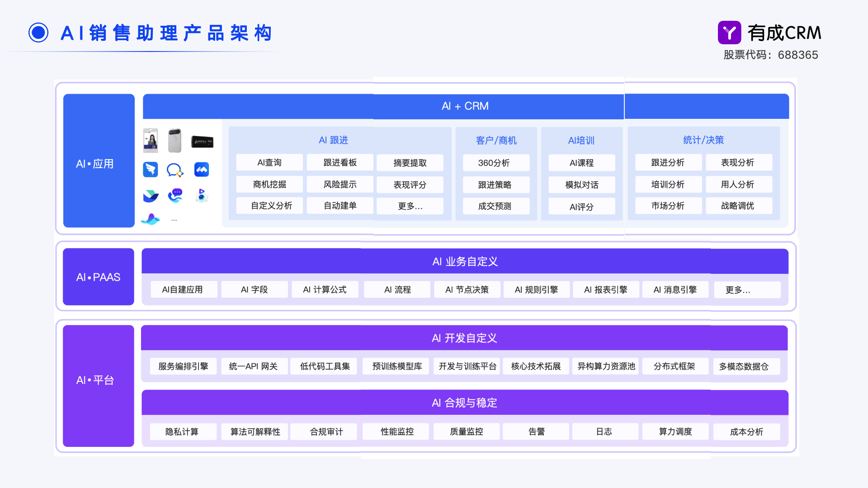Image resolution: width=868 pixels, height=488 pixels.
Task: Click the AI 计算公式 box
Action: pyautogui.click(x=325, y=290)
